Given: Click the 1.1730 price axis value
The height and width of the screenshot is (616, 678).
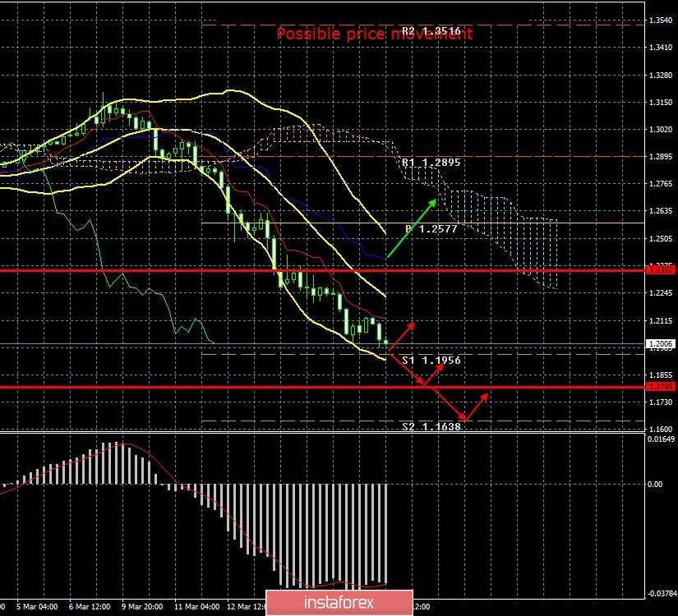Looking at the screenshot, I should pos(661,402).
